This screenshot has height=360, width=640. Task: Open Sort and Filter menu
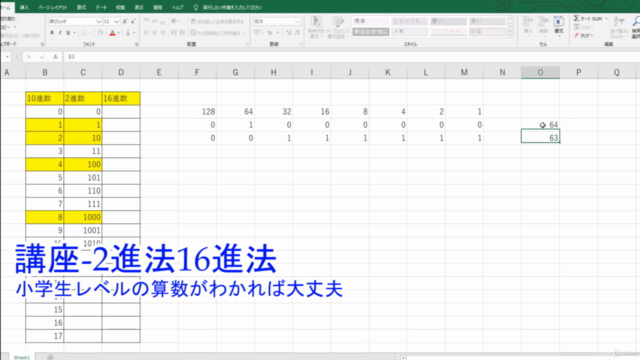point(619,27)
